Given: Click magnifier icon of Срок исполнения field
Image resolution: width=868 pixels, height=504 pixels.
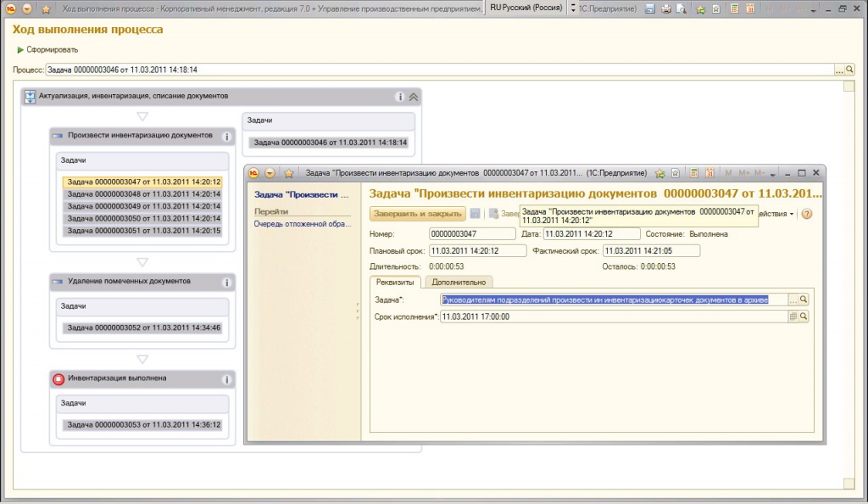Looking at the screenshot, I should tap(804, 316).
